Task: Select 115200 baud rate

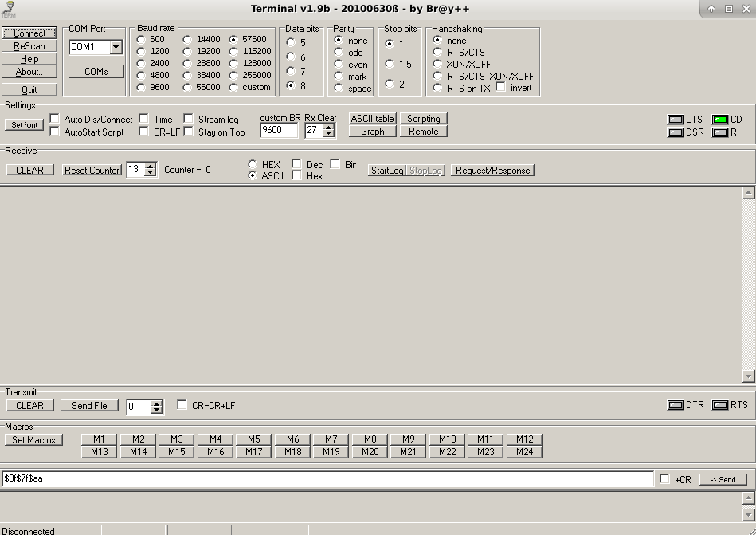Action: [x=234, y=52]
